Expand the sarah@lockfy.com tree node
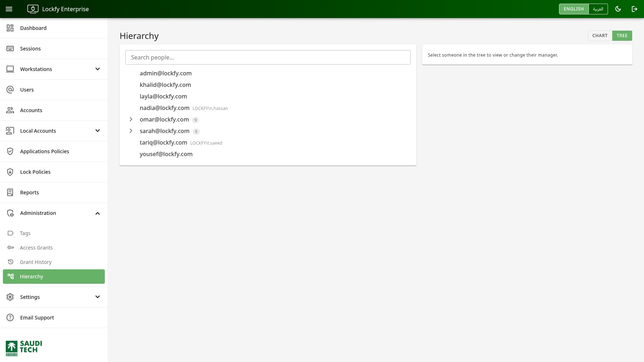The height and width of the screenshot is (362, 644). [x=131, y=131]
